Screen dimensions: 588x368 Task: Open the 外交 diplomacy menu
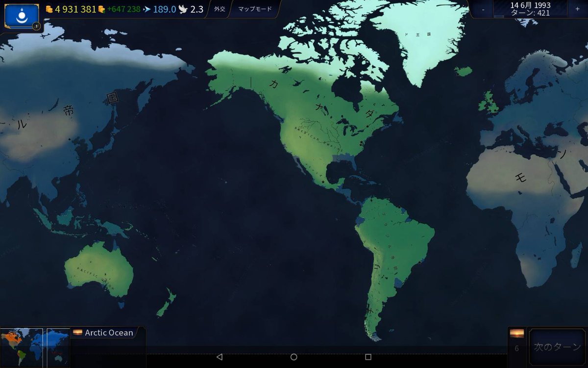tap(220, 9)
